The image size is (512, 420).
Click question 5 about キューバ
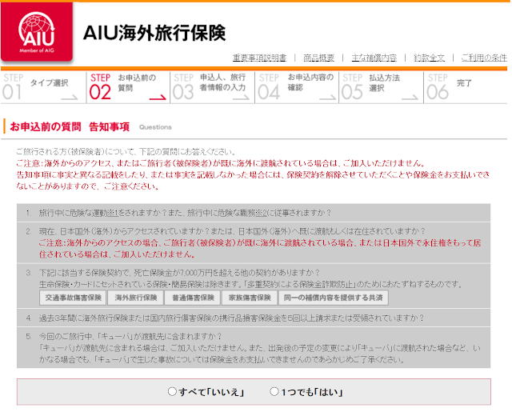[254, 348]
